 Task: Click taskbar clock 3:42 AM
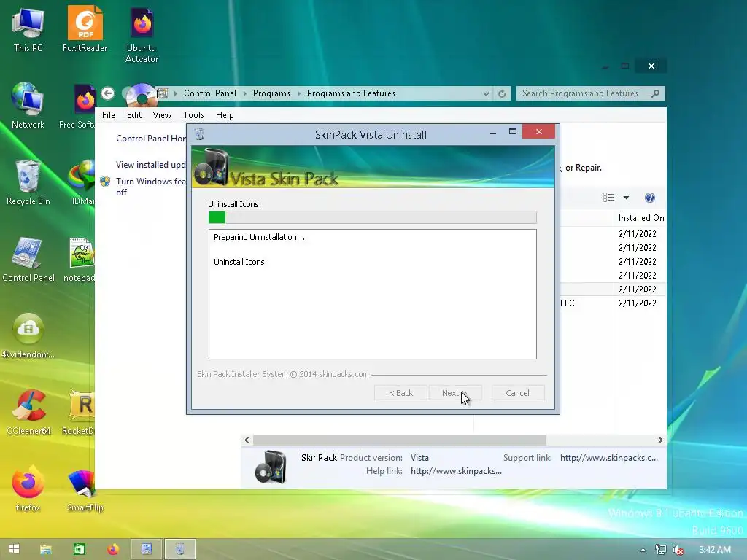point(715,550)
